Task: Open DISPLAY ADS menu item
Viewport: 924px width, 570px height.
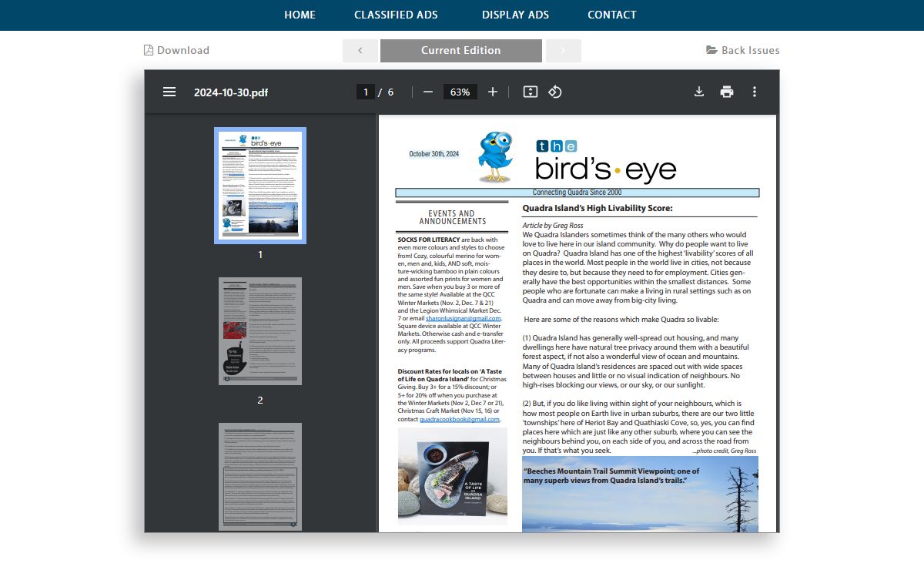Action: (x=516, y=15)
